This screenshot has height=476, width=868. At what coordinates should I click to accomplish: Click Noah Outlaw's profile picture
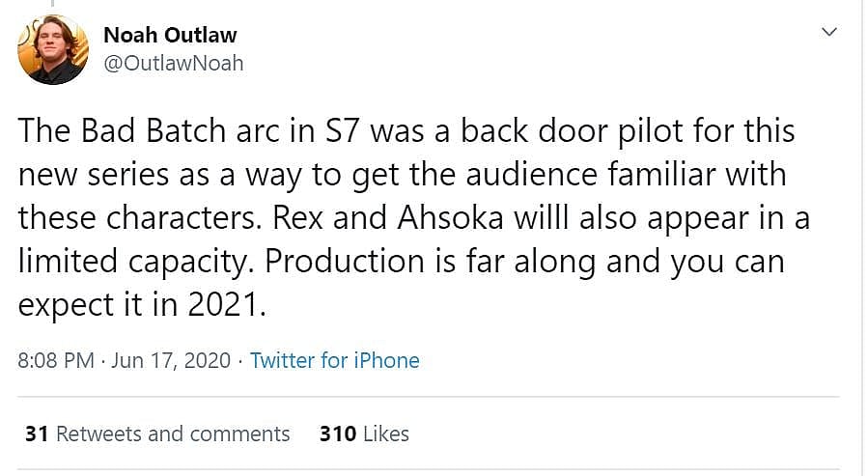(x=53, y=48)
